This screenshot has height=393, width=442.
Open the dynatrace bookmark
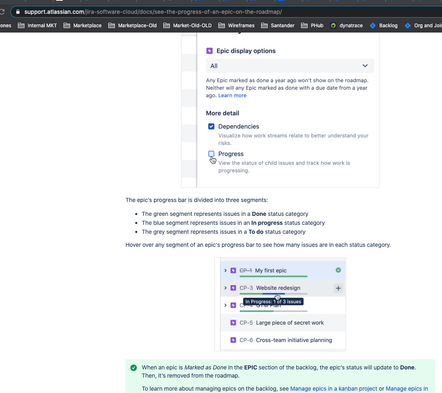pyautogui.click(x=346, y=25)
